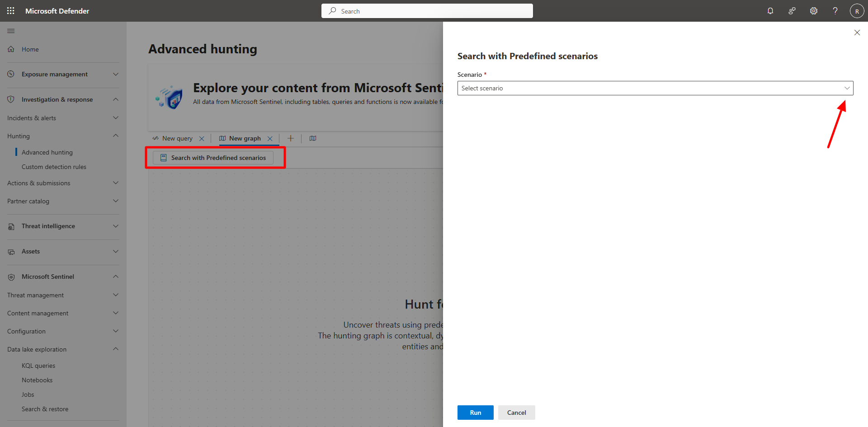The width and height of the screenshot is (868, 427).
Task: Open the notifications bell icon
Action: 770,11
